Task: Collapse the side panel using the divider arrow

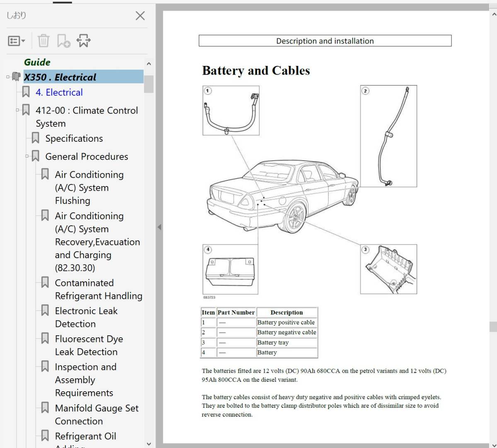Action: tap(159, 227)
